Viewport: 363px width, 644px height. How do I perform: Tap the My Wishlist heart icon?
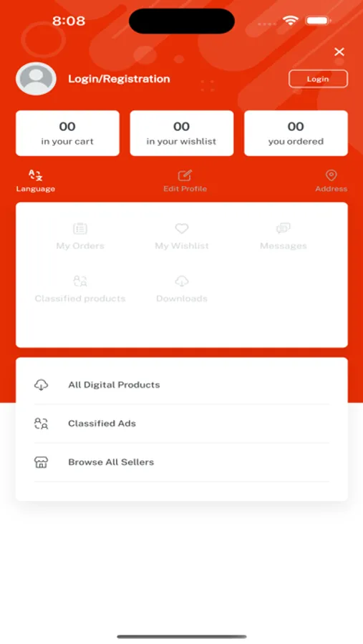[x=182, y=228]
